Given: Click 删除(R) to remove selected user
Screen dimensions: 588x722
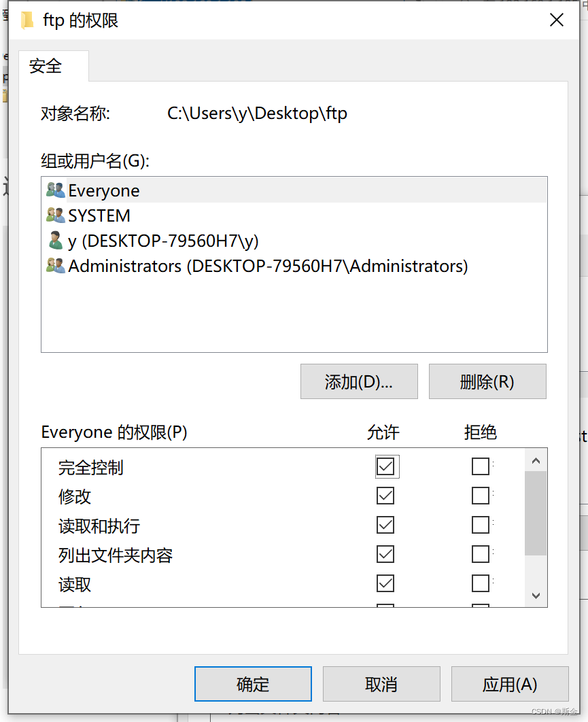Looking at the screenshot, I should click(487, 381).
